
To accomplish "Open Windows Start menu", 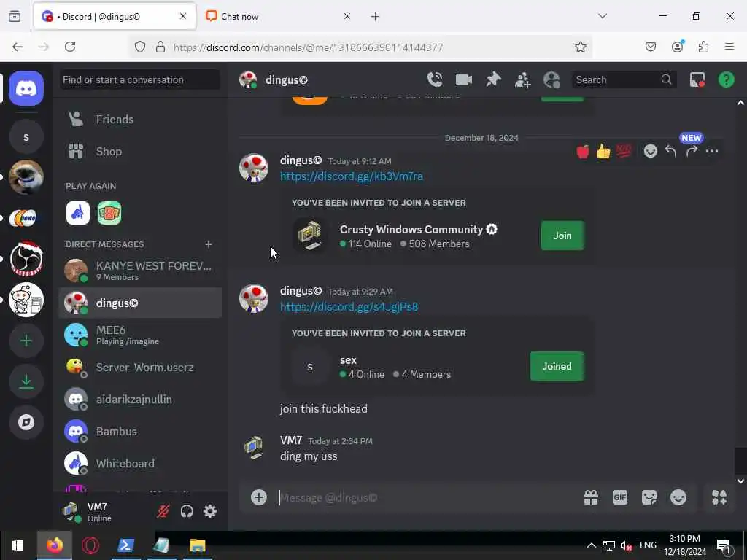I will [18, 545].
